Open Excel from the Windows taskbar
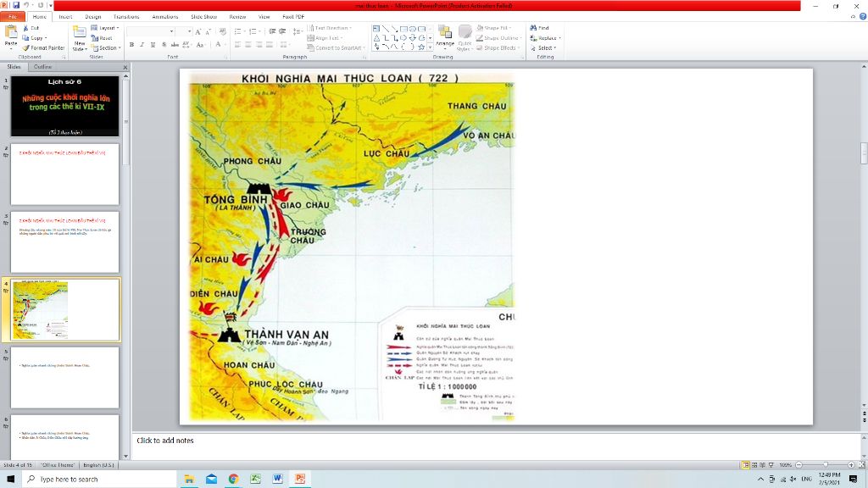The image size is (868, 488). pos(255,480)
